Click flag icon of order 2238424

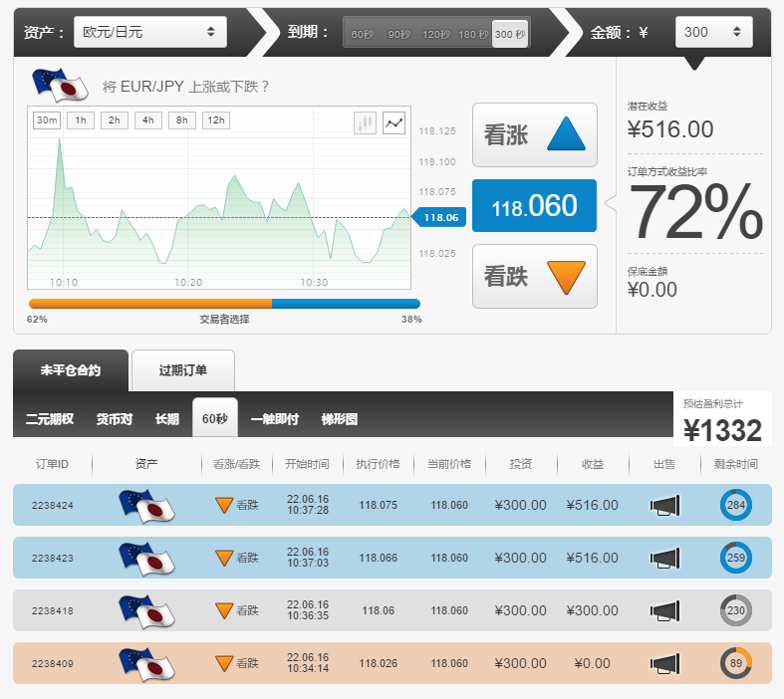[146, 506]
